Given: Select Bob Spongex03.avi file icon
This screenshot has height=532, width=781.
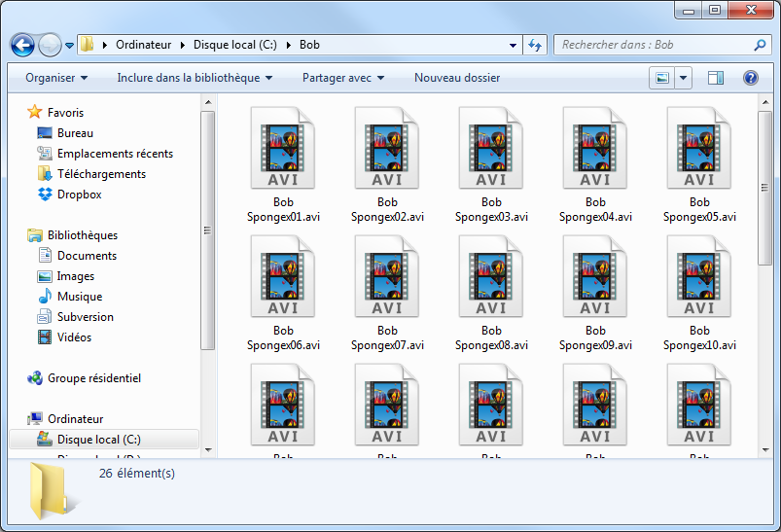Looking at the screenshot, I should (491, 148).
